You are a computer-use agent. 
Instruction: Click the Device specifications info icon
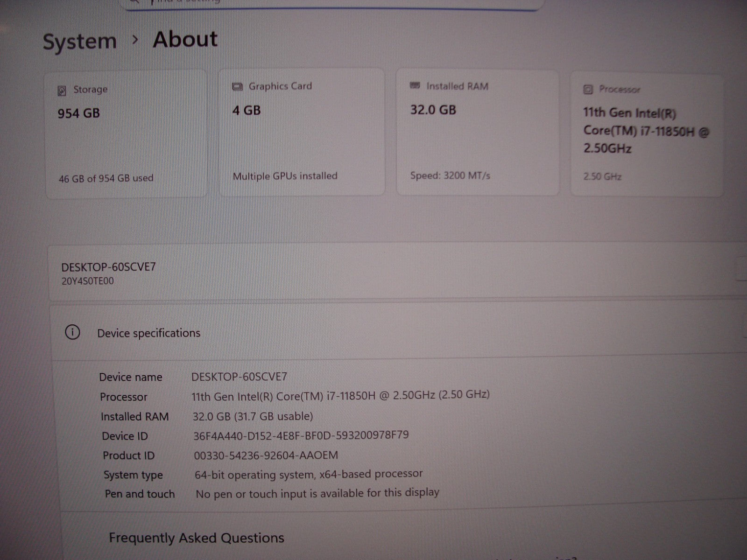[x=72, y=333]
